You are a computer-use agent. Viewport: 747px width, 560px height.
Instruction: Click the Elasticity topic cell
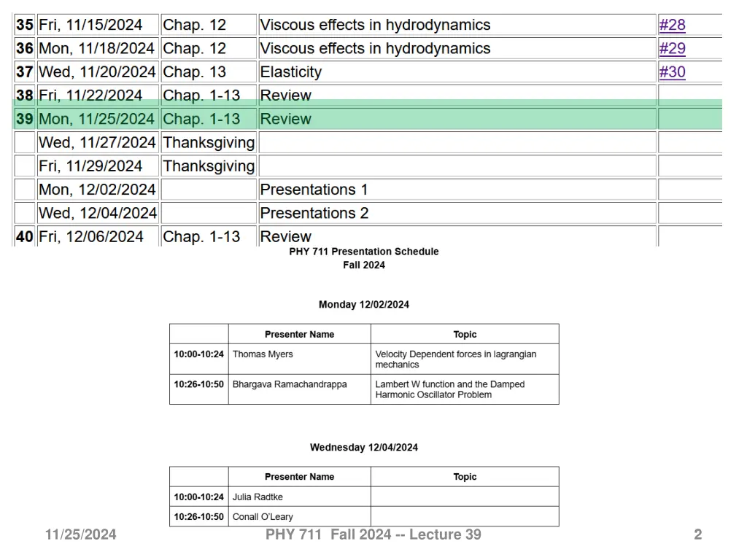pyautogui.click(x=457, y=72)
